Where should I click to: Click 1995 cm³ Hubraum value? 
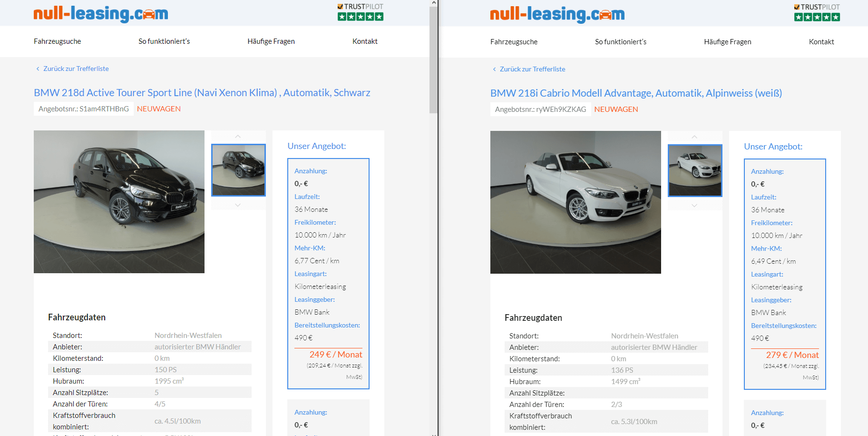pyautogui.click(x=169, y=381)
